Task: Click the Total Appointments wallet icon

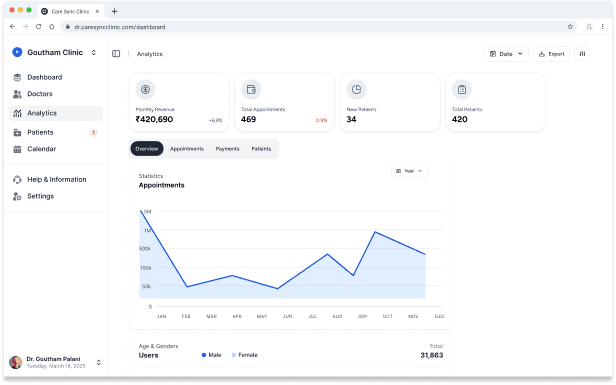Action: [x=251, y=90]
